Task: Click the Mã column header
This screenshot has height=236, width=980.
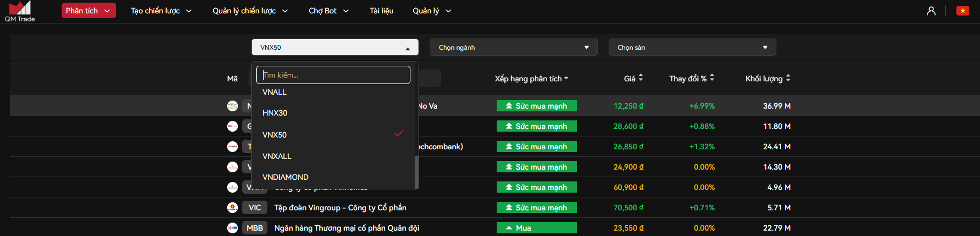Action: click(x=232, y=79)
